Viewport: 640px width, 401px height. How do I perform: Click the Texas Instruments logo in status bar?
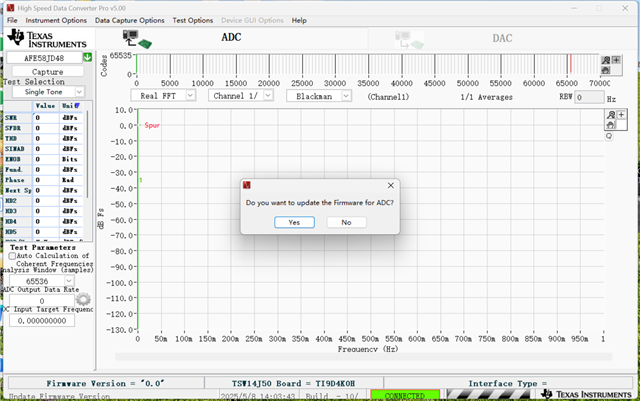[586, 394]
